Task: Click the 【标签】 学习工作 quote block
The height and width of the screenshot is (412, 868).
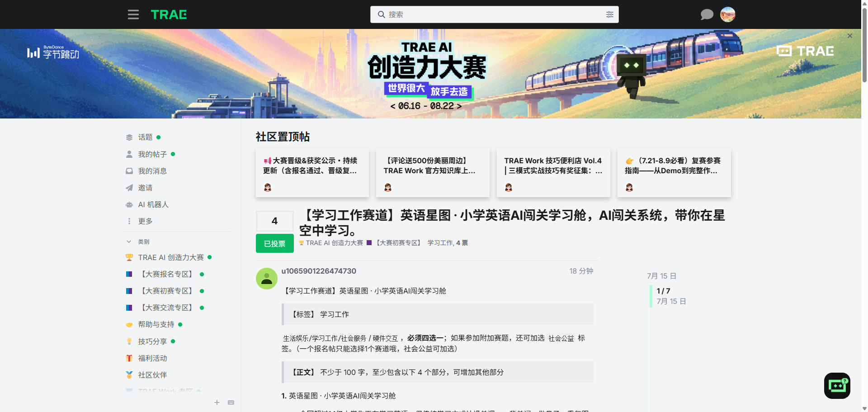Action: click(x=438, y=314)
